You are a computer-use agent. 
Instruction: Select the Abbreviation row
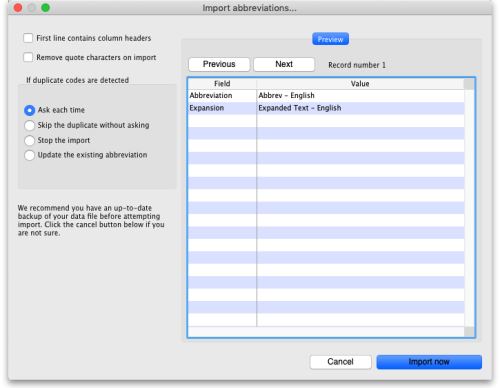coord(326,96)
